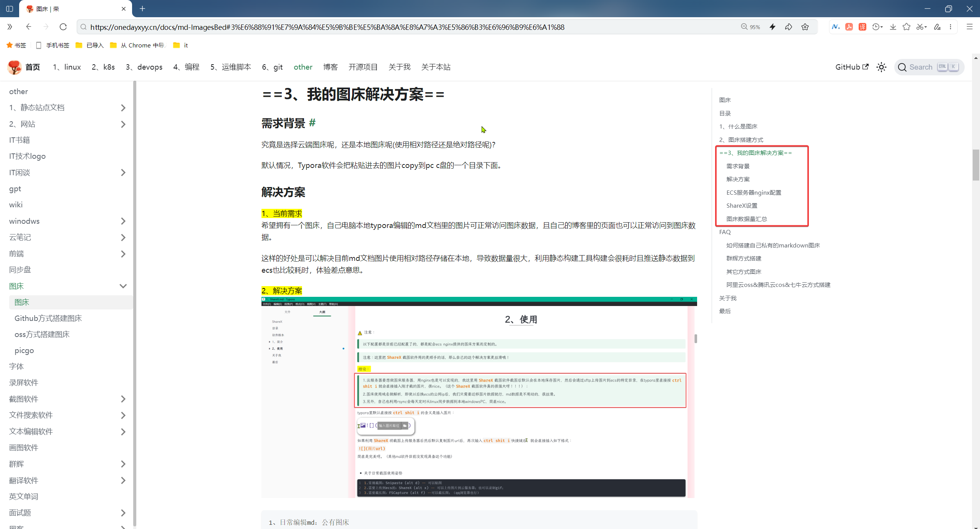The height and width of the screenshot is (529, 980).
Task: Expand the 前端 sidebar category
Action: coord(123,254)
